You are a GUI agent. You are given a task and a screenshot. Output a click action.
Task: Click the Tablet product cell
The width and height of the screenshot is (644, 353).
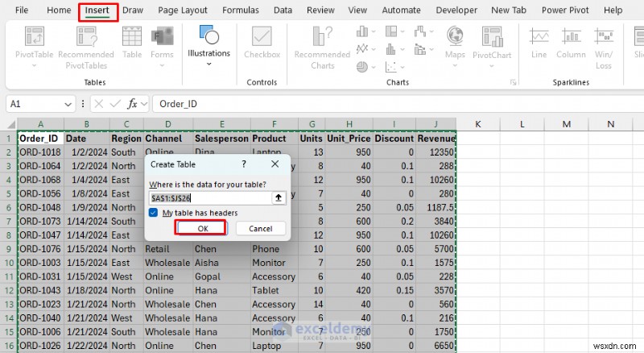tap(275, 290)
